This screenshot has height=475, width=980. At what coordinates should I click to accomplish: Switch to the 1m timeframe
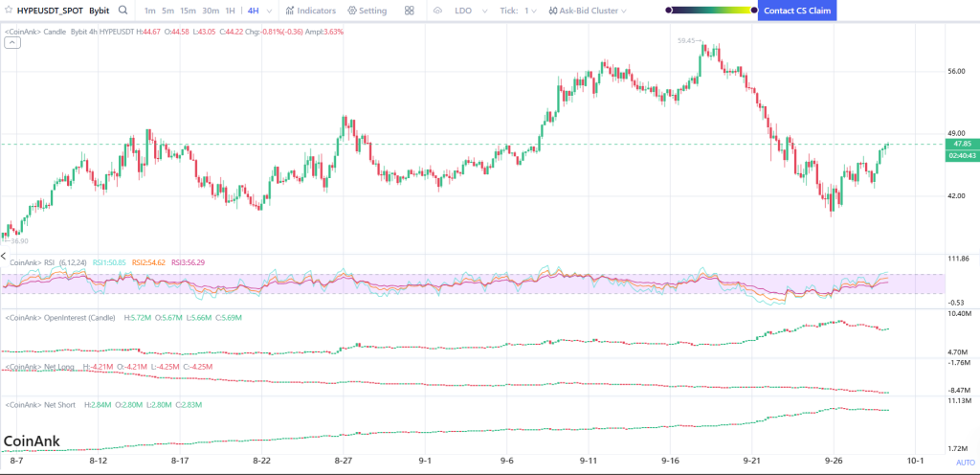click(149, 11)
